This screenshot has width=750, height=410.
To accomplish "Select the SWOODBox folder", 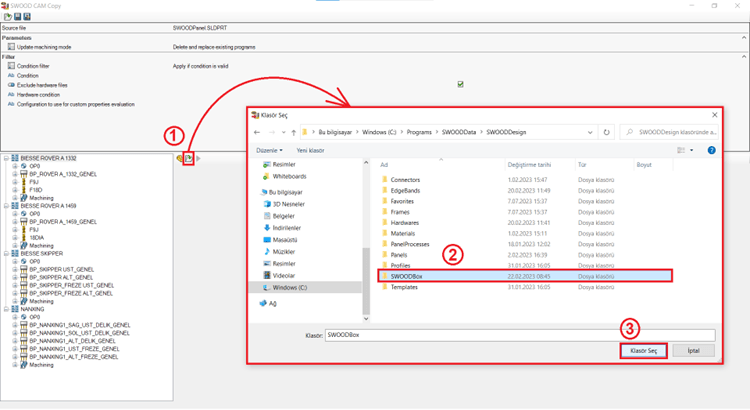I will pyautogui.click(x=525, y=276).
